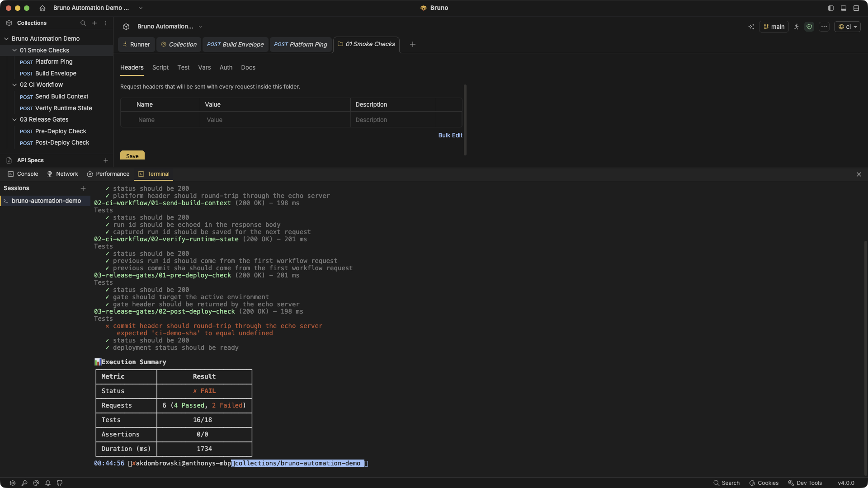Image resolution: width=868 pixels, height=488 pixels.
Task: Open the key (license) icon in status bar
Action: [24, 483]
